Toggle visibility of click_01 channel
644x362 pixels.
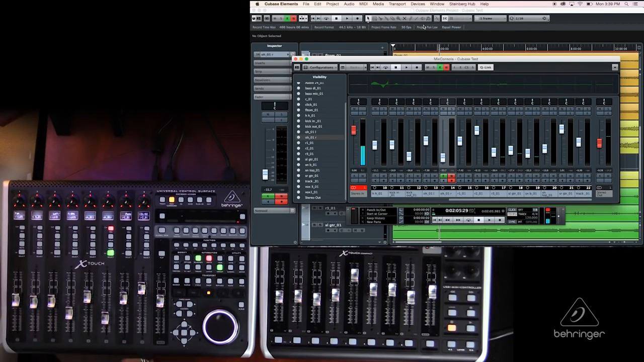[298, 105]
